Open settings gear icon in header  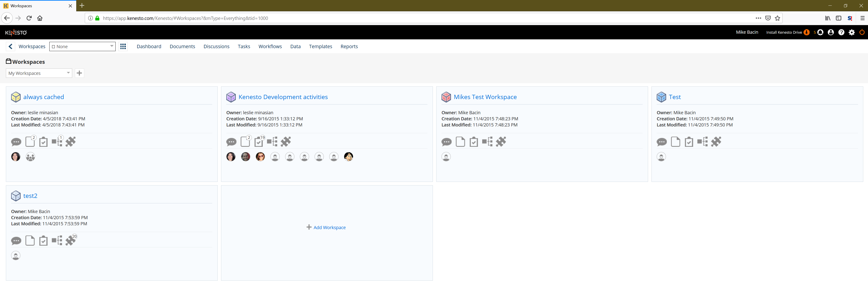click(x=852, y=32)
